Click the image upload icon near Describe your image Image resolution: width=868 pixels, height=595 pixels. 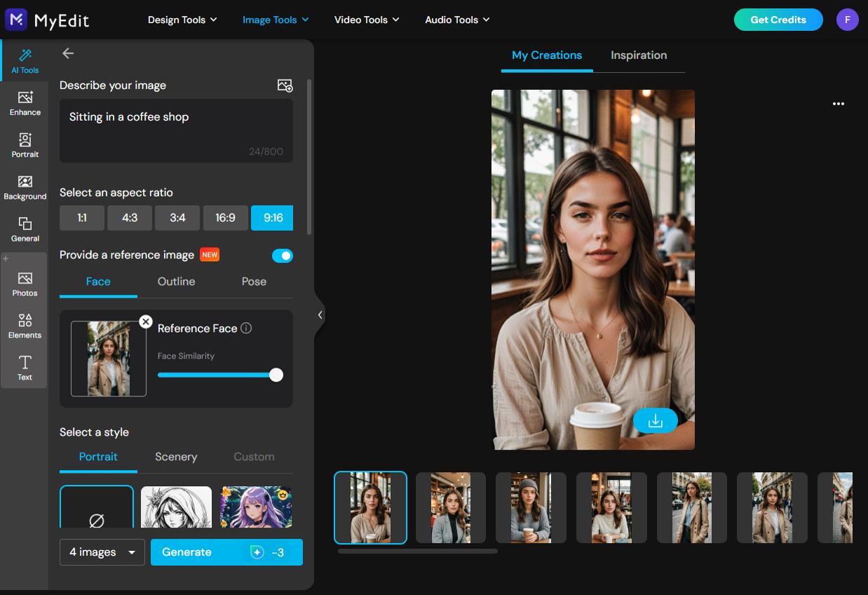[x=285, y=85]
